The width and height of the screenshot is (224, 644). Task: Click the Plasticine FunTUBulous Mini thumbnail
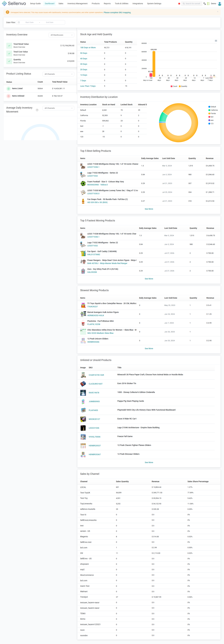point(83,323)
